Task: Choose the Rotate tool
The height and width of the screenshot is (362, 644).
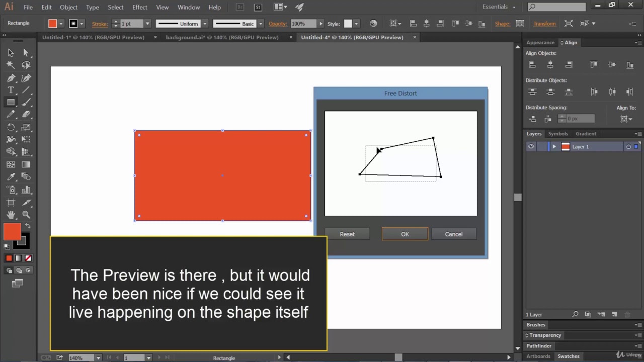Action: 11,127
